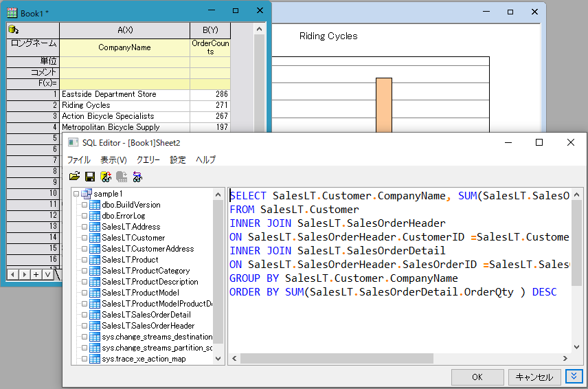Click the SalesLT.Customer table icon
The image size is (588, 389).
(95, 238)
